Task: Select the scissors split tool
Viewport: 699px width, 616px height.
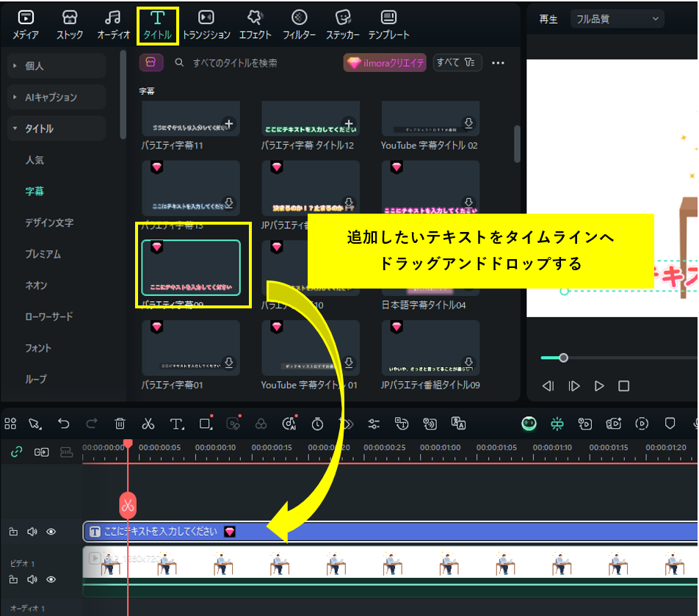Action: point(148,424)
